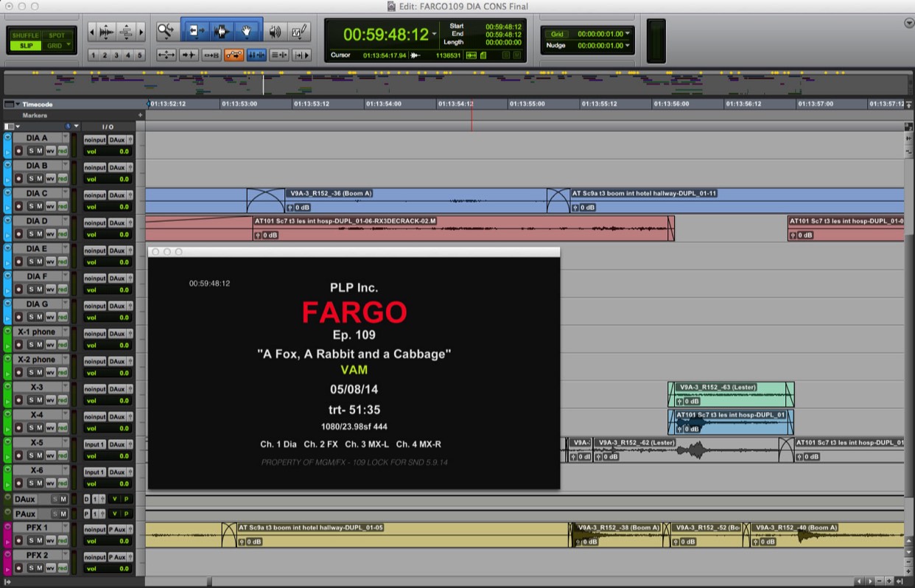Click the main timecode counter 00:59:48:12

[386, 35]
